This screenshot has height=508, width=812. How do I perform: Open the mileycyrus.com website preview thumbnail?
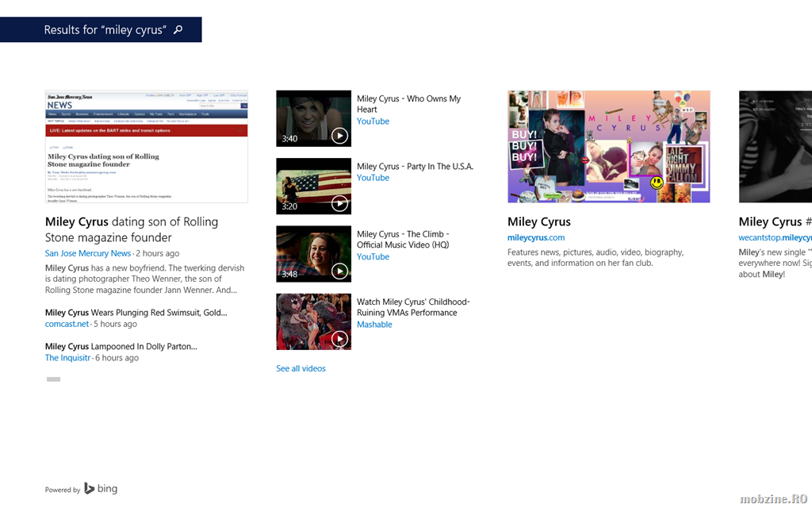(x=608, y=147)
